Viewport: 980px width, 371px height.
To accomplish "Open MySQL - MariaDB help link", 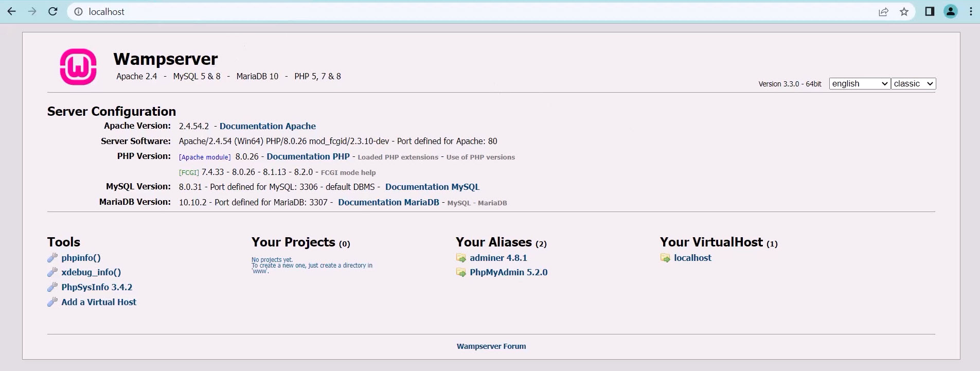I will pyautogui.click(x=477, y=203).
